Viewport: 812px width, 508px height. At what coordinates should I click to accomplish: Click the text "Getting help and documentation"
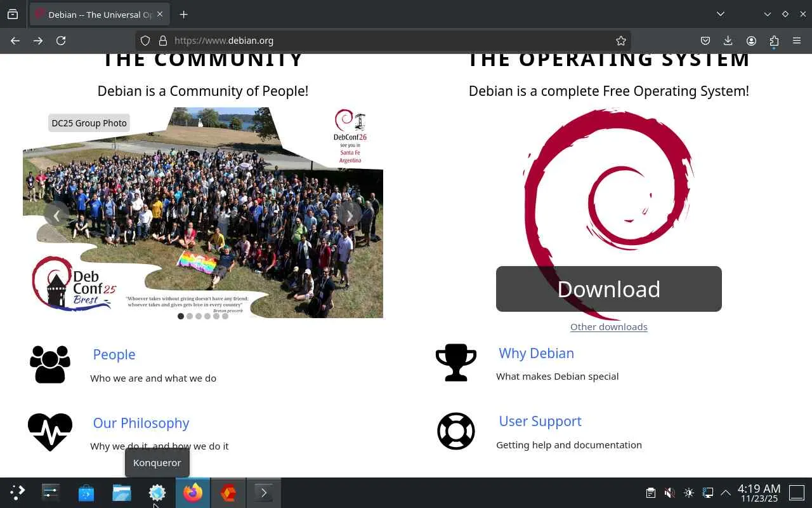[569, 445]
